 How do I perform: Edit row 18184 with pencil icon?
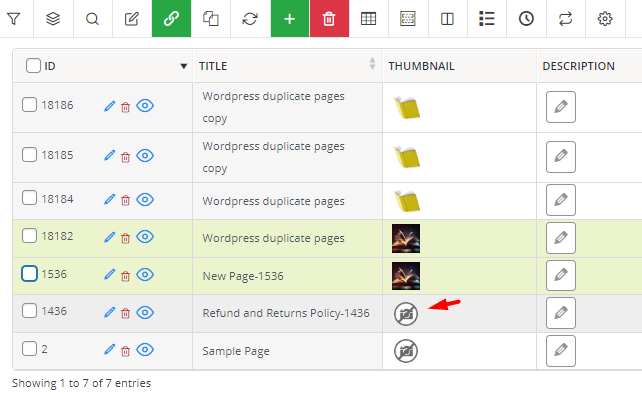coord(109,199)
